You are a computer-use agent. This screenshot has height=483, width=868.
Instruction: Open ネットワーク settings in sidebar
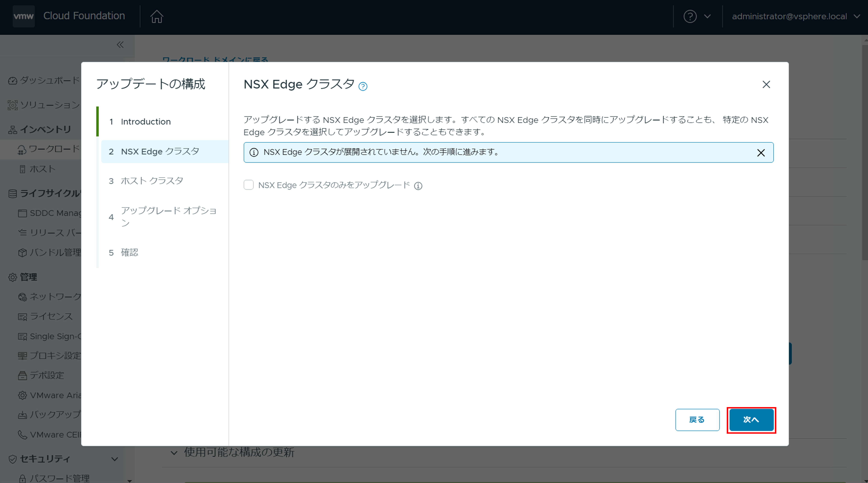50,296
